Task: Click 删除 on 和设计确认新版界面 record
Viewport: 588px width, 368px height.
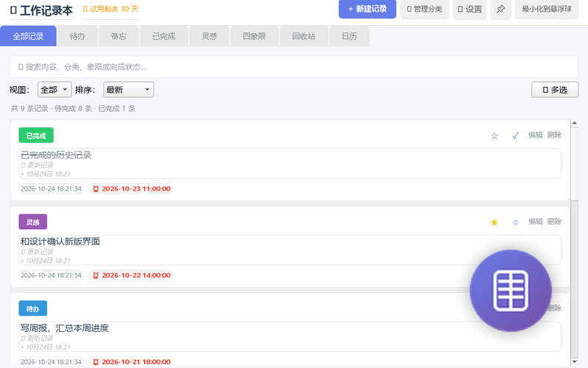Action: tap(554, 222)
